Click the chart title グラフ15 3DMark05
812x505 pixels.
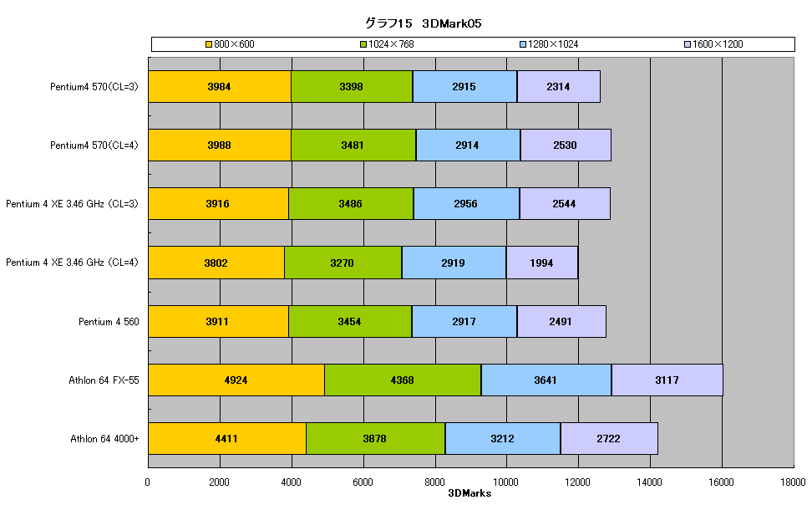pyautogui.click(x=423, y=23)
